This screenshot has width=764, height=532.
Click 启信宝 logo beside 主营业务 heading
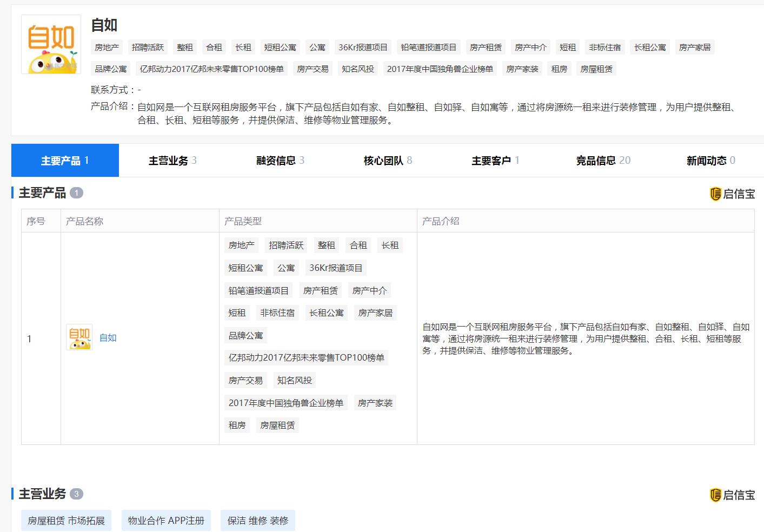click(732, 495)
